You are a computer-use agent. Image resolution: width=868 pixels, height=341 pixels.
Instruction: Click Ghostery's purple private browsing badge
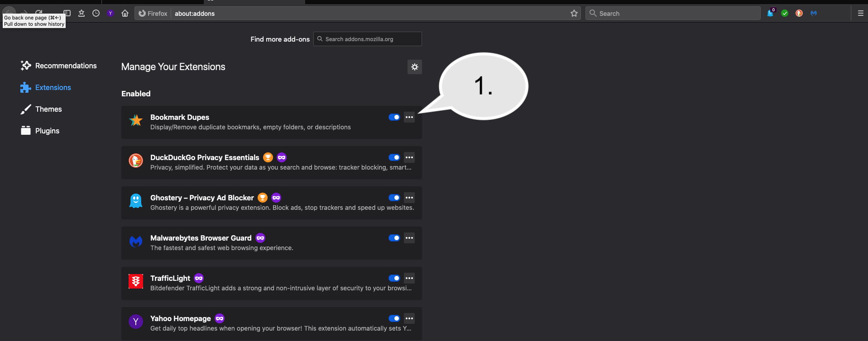point(276,198)
